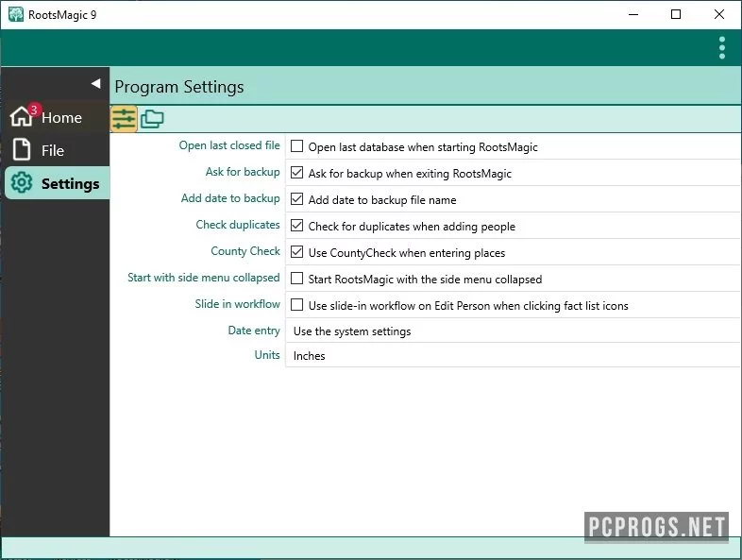This screenshot has height=560, width=742.
Task: Click the County Check label
Action: 245,251
